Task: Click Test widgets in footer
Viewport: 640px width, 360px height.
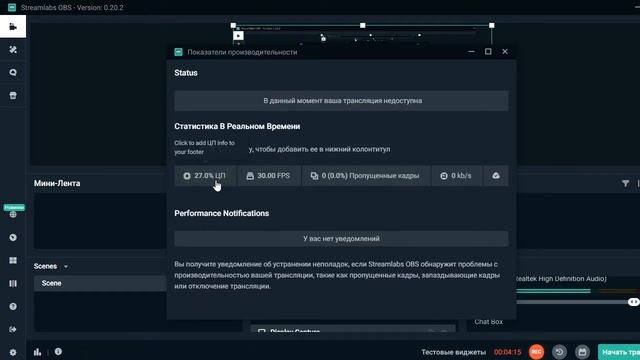Action: click(x=453, y=352)
